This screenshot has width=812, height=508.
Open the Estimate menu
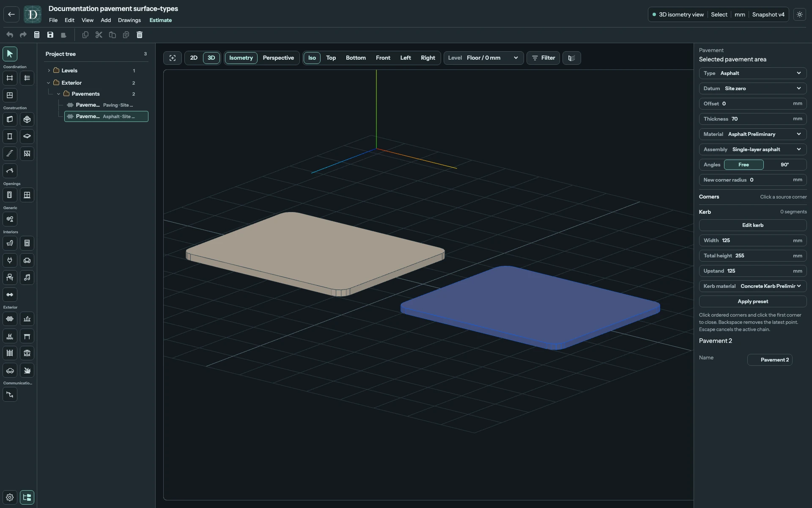coord(160,20)
